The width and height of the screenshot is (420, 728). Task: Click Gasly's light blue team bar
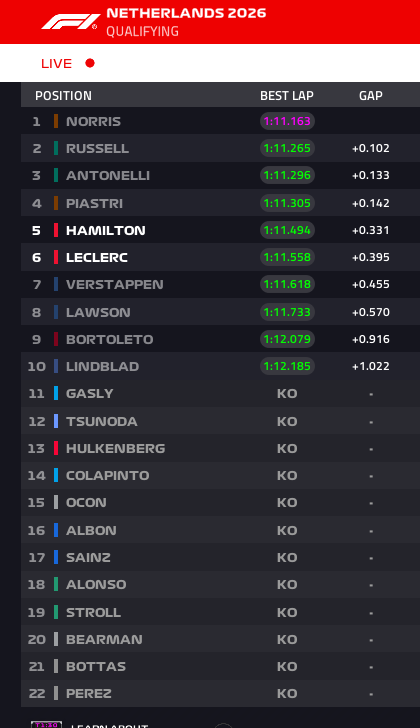(x=56, y=393)
